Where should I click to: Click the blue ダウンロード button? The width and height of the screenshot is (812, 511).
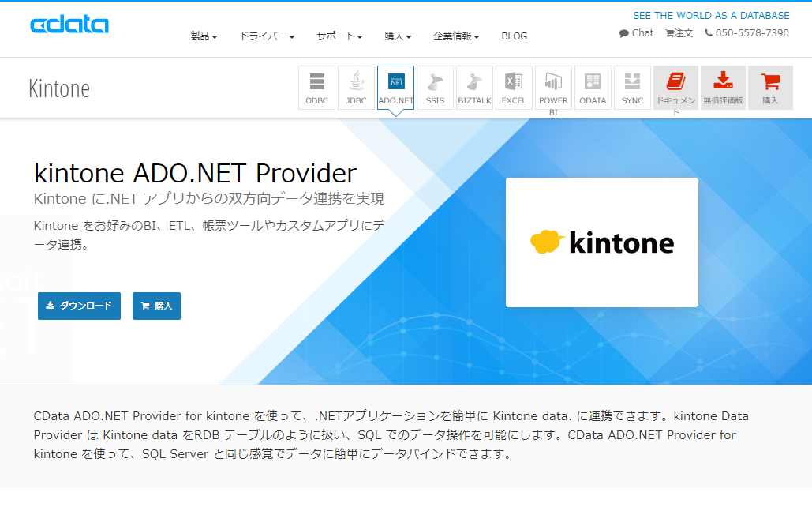tap(79, 306)
